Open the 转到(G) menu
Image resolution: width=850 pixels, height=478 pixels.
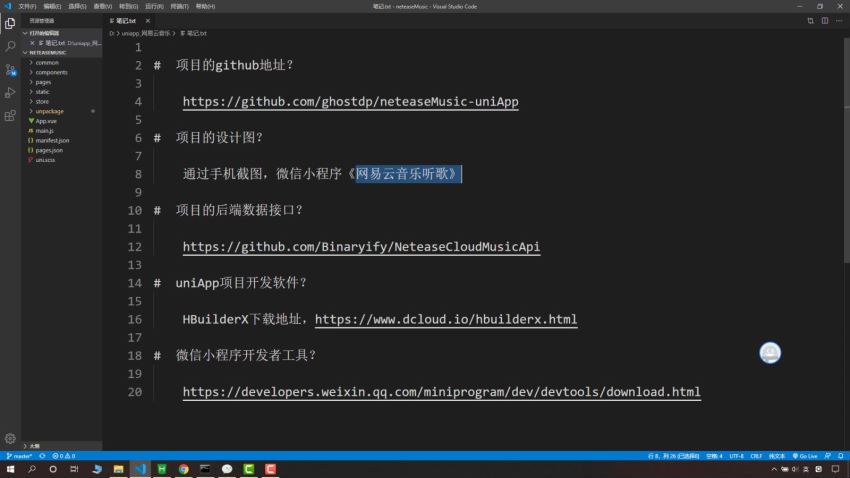[128, 7]
